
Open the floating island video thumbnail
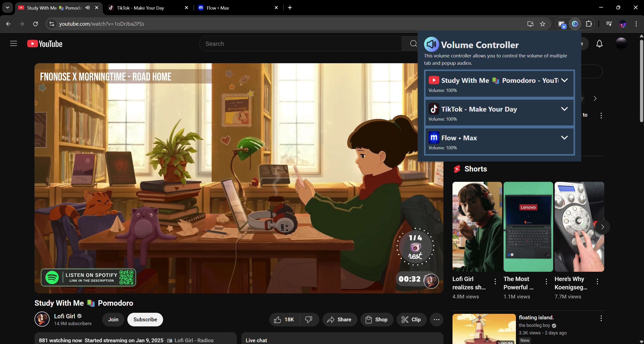point(484,329)
